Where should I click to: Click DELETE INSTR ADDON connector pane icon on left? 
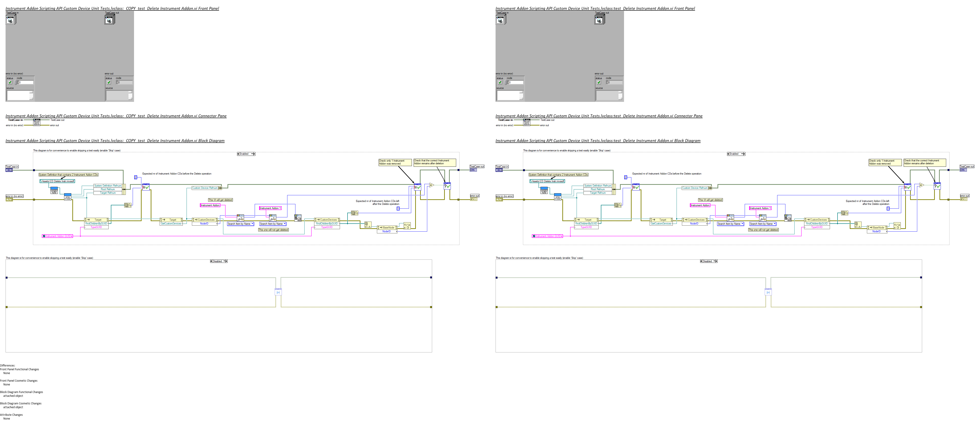(x=37, y=122)
